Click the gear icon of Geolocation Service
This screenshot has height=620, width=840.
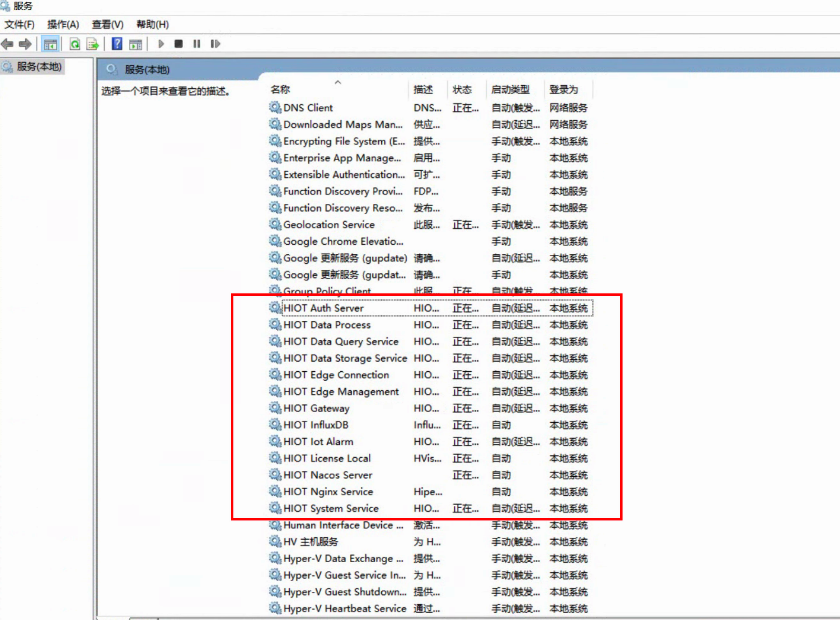tap(275, 224)
